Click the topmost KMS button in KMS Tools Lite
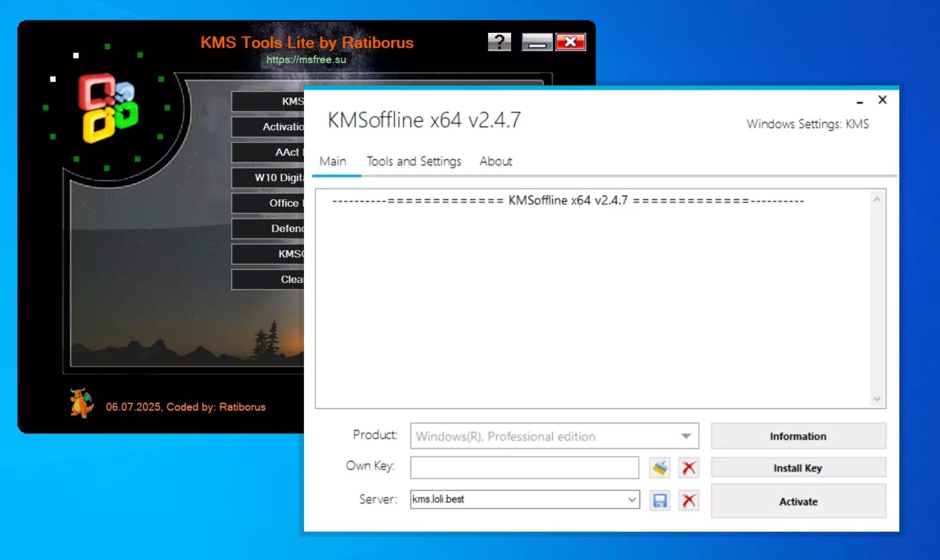The width and height of the screenshot is (940, 560). (268, 101)
